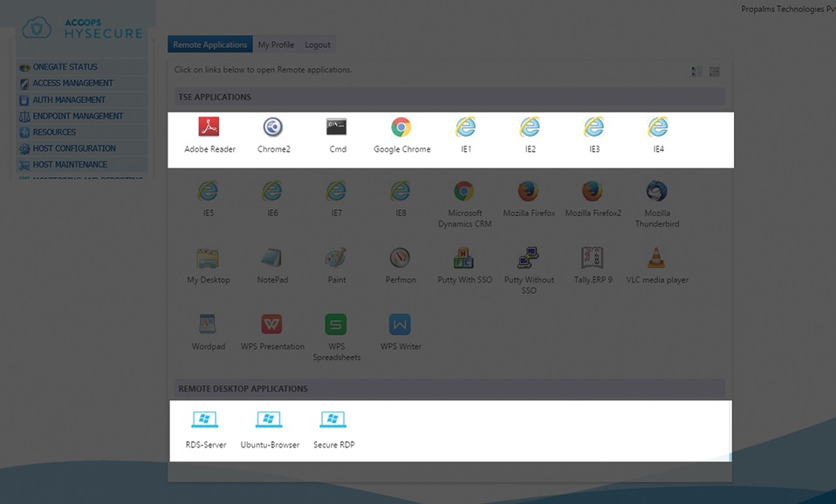Open AUTH MANAGEMENT sidebar menu
This screenshot has height=504, width=836.
pos(82,99)
